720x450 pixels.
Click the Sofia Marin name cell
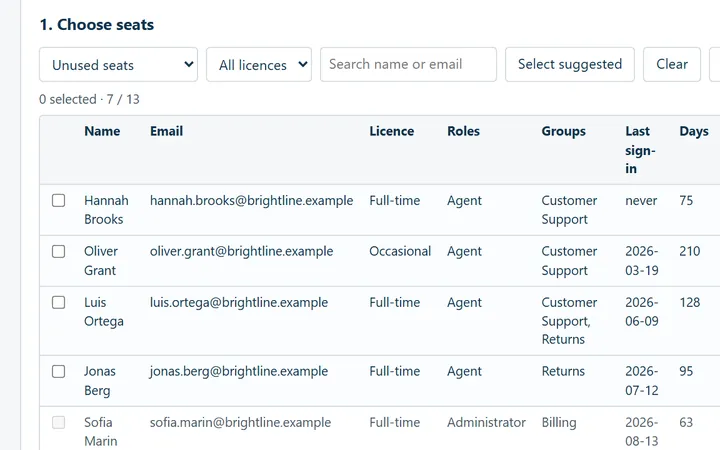101,432
